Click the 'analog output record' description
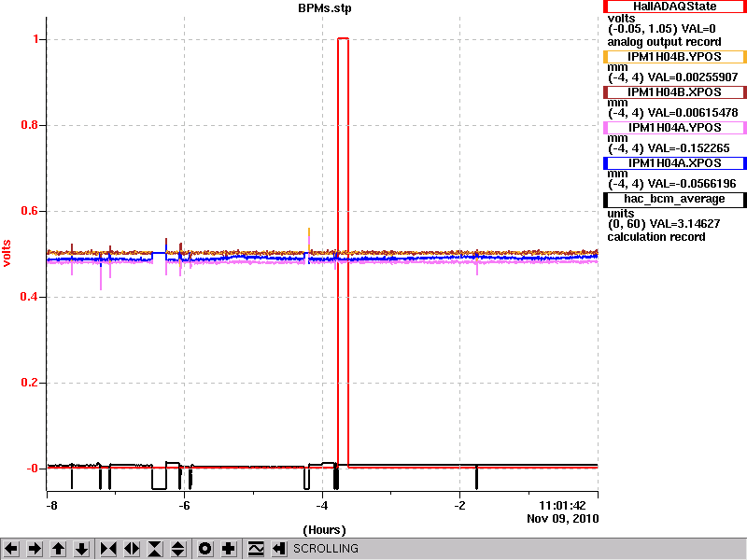 point(664,42)
